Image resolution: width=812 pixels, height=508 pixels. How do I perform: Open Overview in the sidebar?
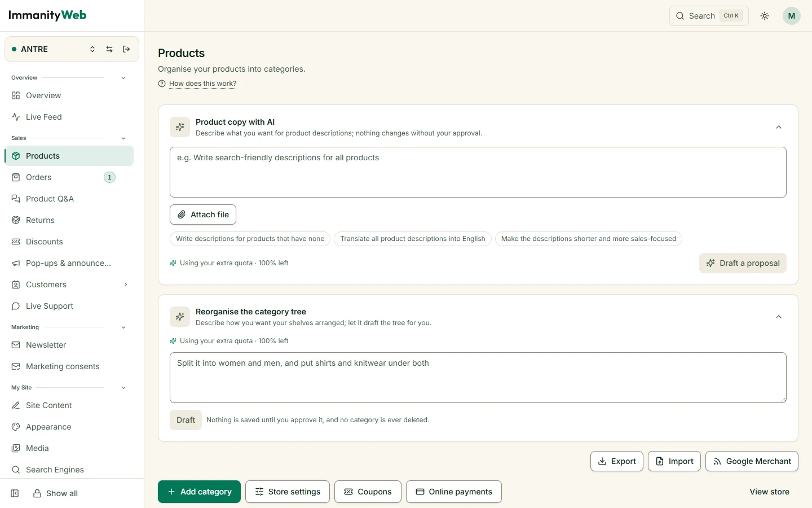[69, 95]
